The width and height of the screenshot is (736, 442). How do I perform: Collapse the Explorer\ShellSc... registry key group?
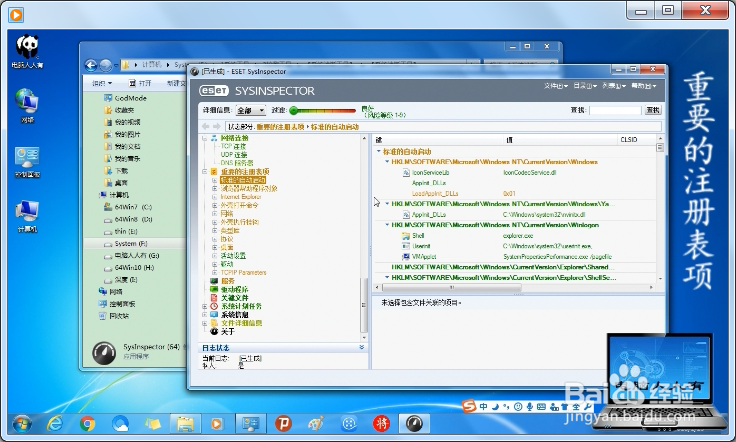click(x=387, y=277)
